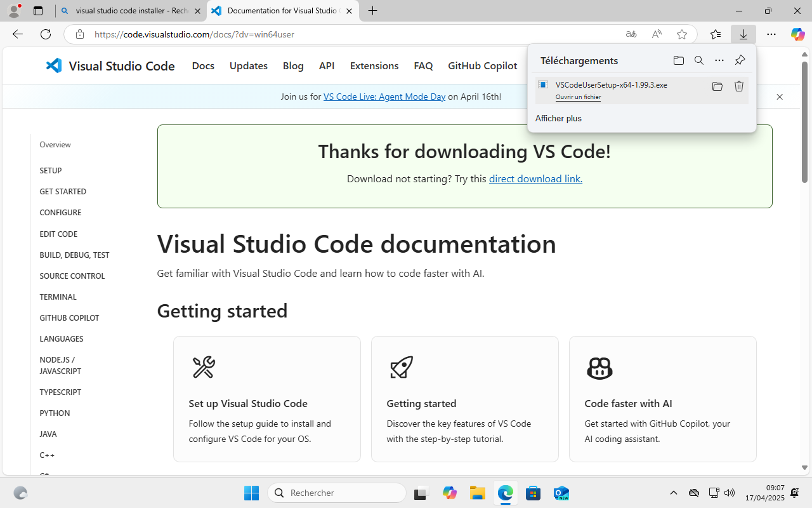Viewport: 812px width, 508px height.
Task: Search downloads with the magnifier icon
Action: click(x=699, y=60)
